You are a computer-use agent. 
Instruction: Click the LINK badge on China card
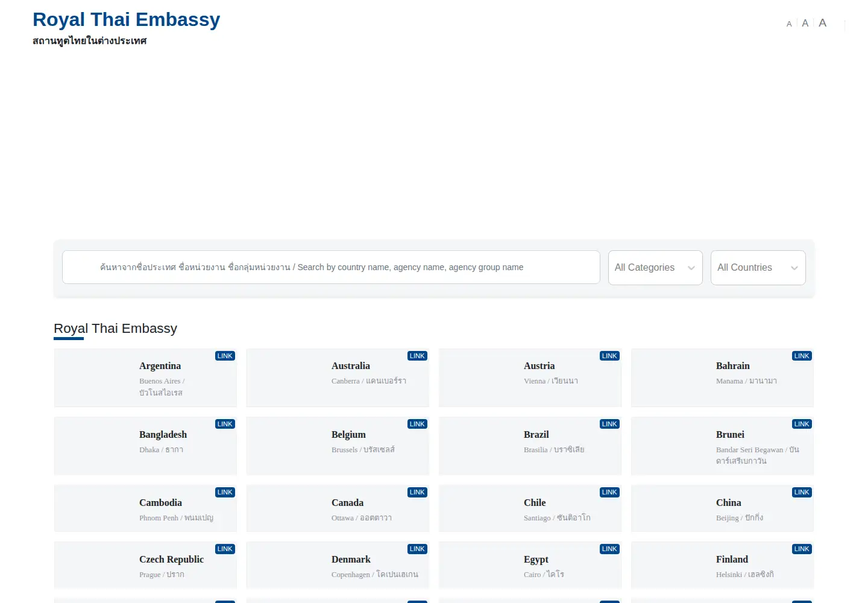click(802, 492)
